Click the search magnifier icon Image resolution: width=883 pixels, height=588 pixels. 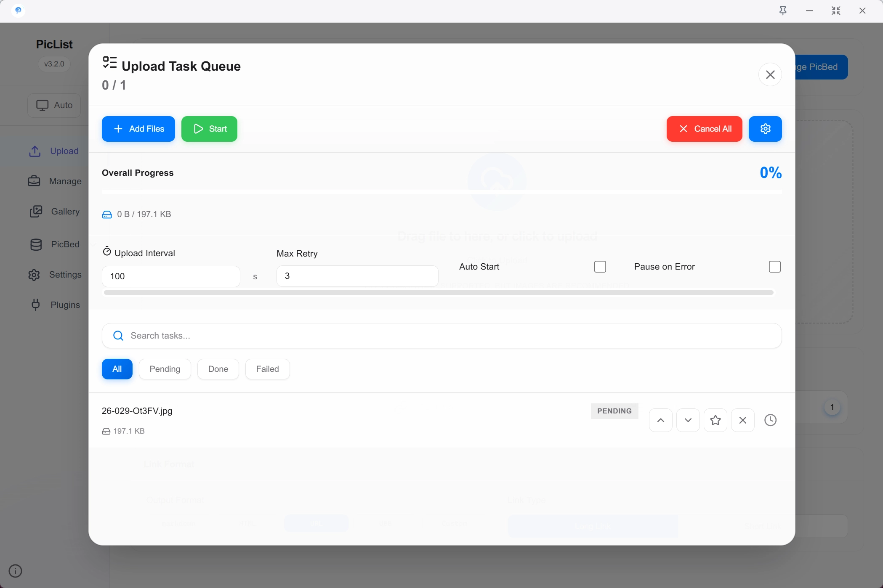[x=118, y=335]
